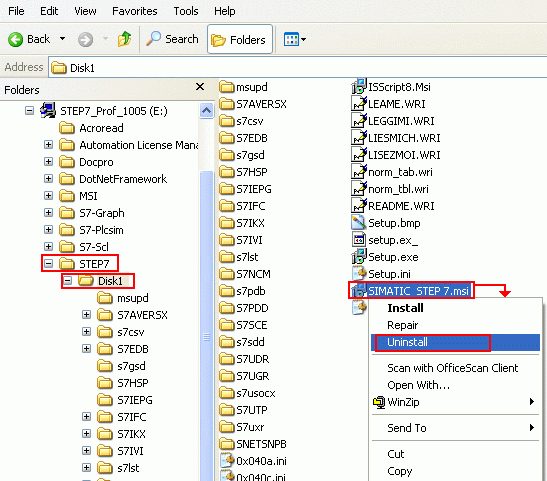Select the LISEZMOI.WRI document icon
Viewport: 547px width, 481px height.
359,155
